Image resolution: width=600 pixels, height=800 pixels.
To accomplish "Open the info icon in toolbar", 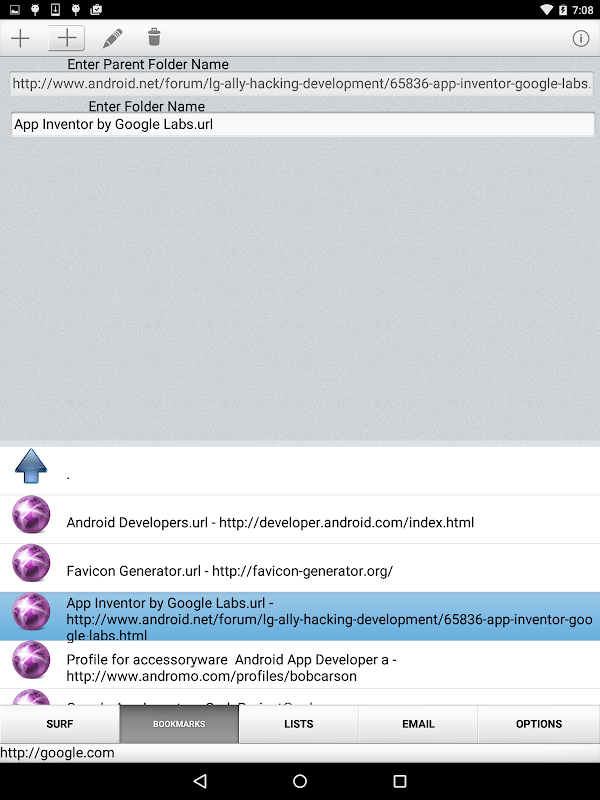I will click(x=581, y=38).
